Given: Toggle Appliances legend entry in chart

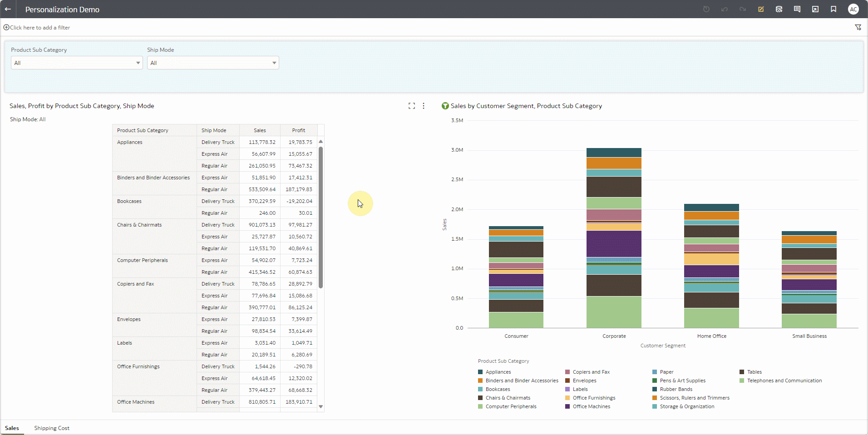Looking at the screenshot, I should tap(498, 372).
